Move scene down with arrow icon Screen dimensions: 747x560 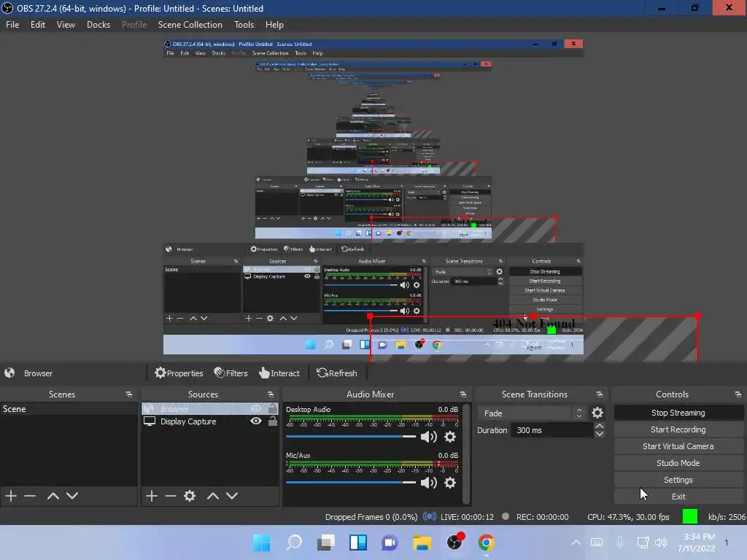[72, 496]
